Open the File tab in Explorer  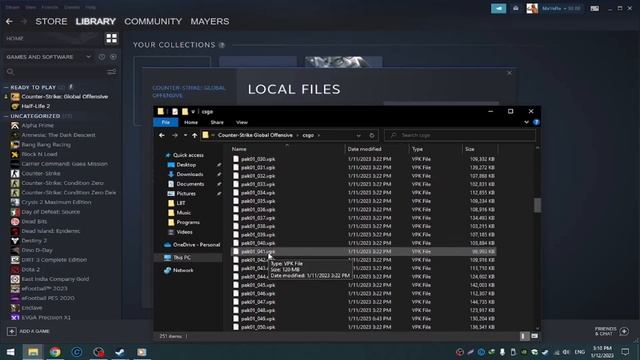[x=165, y=122]
